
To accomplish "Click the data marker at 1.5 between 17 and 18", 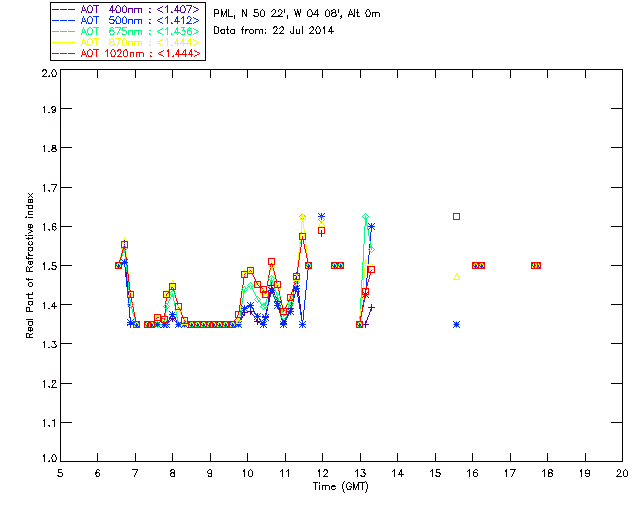I will click(x=536, y=265).
